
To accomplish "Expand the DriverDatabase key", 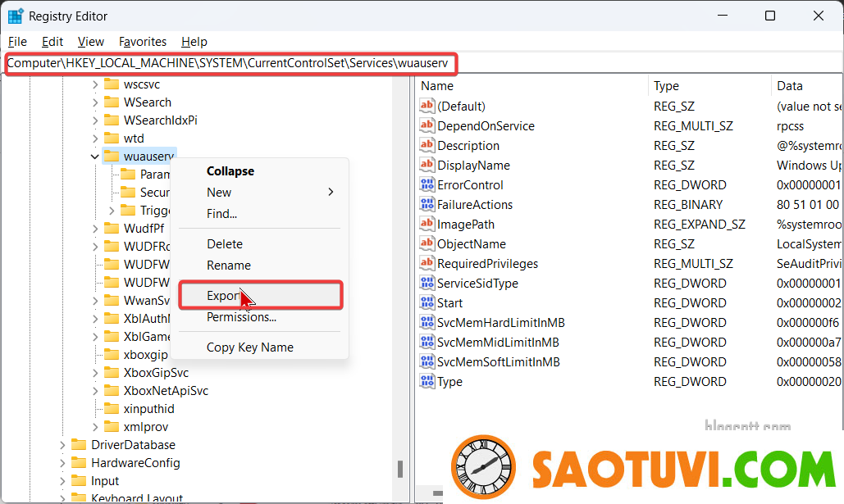I will click(62, 445).
